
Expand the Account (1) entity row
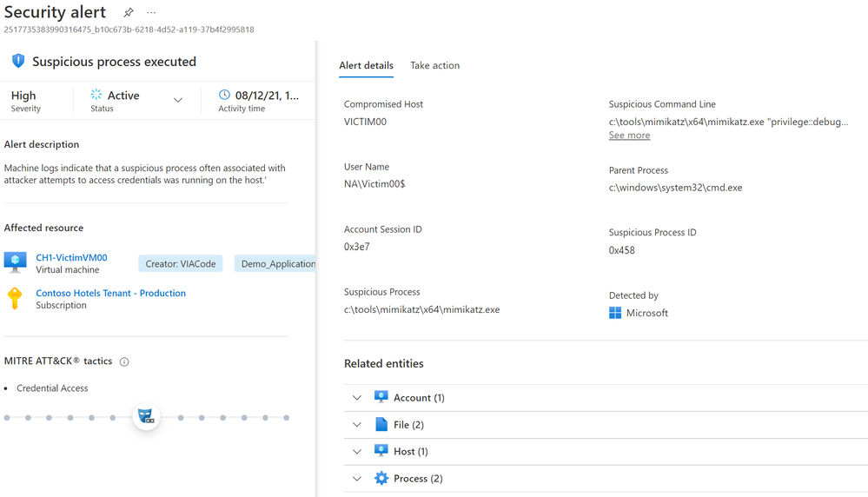357,397
